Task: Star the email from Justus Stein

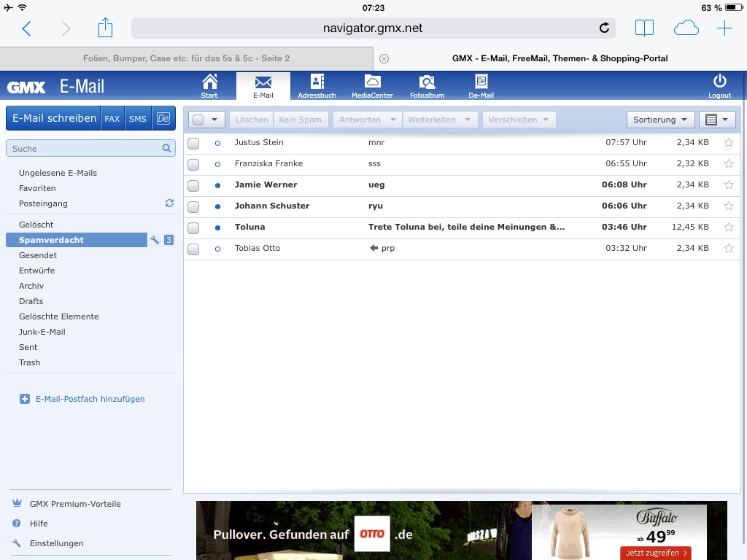Action: coord(728,143)
